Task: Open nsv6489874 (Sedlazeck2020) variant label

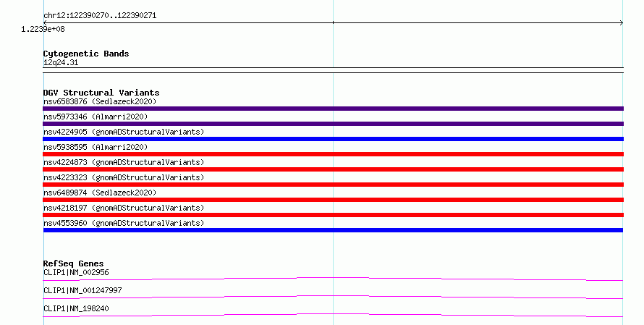Action: [100, 193]
